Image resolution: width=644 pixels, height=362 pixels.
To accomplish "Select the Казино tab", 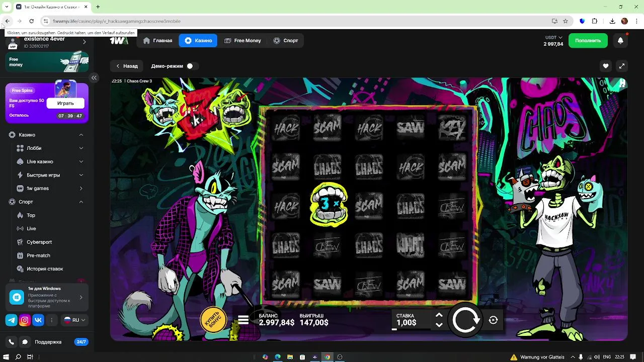I will click(x=198, y=40).
